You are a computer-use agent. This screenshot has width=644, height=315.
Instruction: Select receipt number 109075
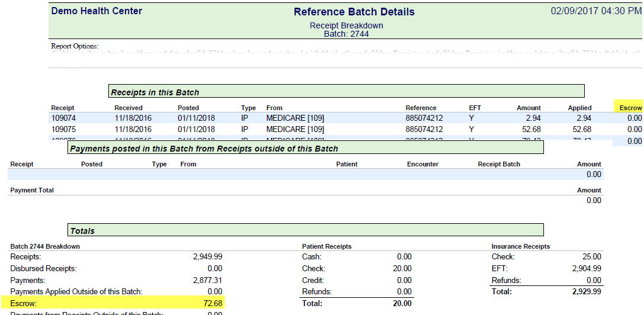(63, 129)
